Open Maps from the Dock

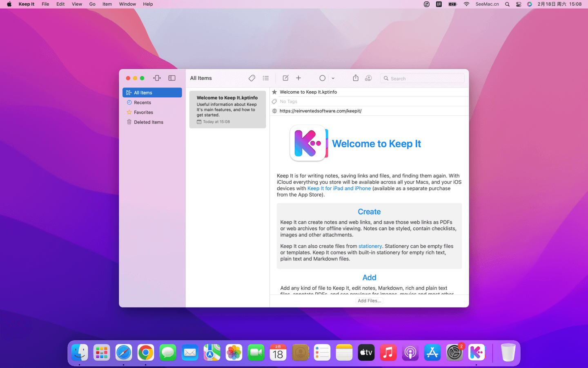pyautogui.click(x=212, y=352)
